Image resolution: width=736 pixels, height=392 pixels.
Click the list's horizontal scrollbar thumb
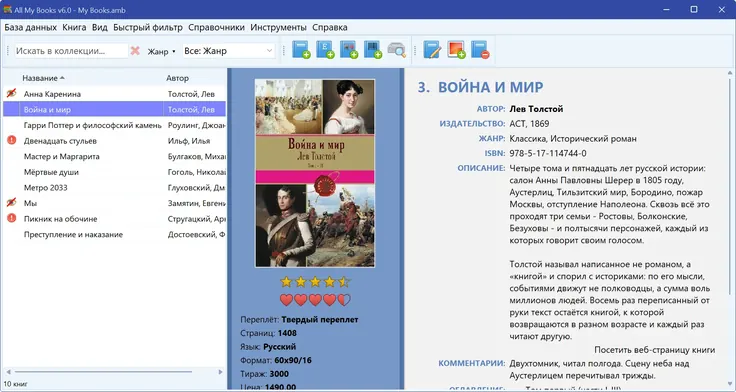coord(104,372)
